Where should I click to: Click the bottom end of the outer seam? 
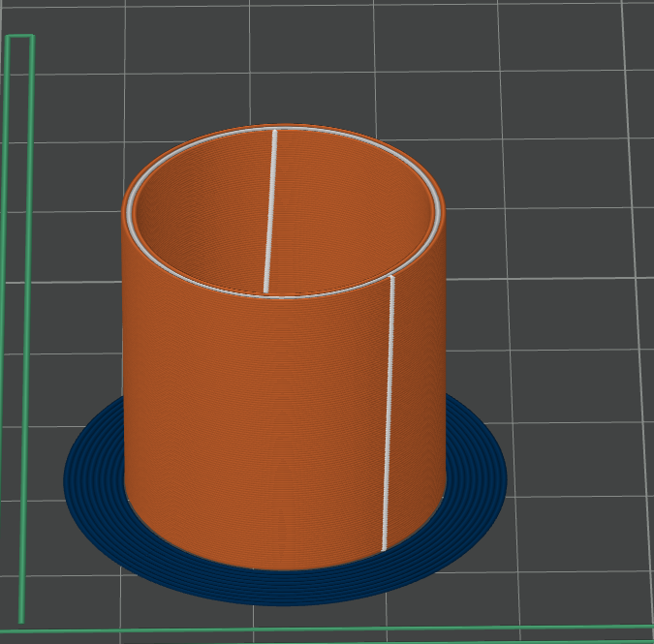coord(385,546)
